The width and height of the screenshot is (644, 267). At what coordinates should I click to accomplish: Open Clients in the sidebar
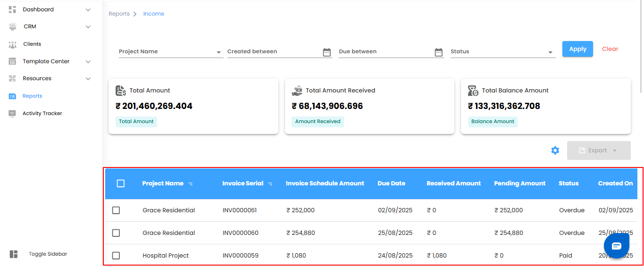[x=32, y=44]
